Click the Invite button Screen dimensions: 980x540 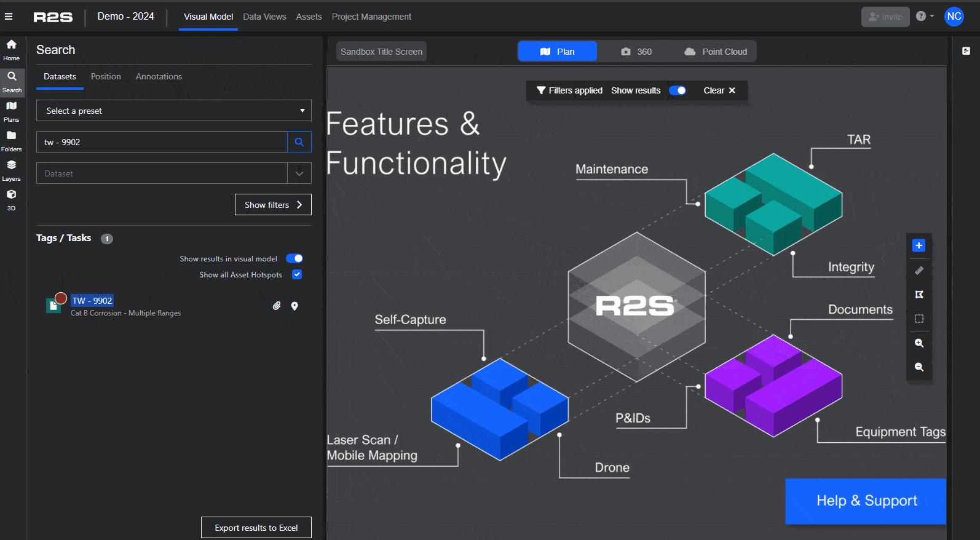(885, 17)
